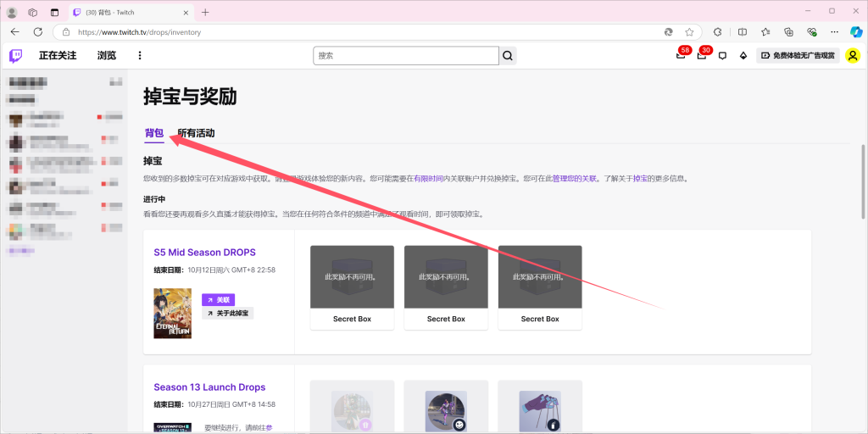
Task: Click the Edge icon in address bar
Action: (669, 32)
